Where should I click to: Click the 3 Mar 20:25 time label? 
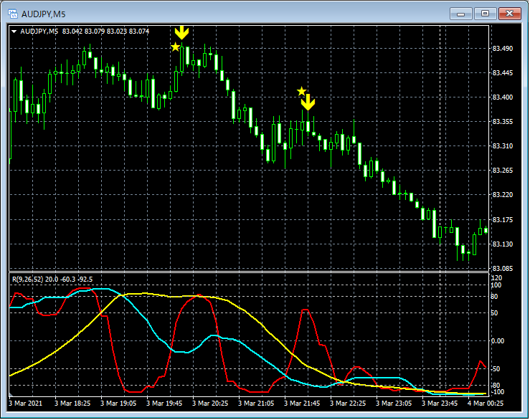tap(210, 404)
